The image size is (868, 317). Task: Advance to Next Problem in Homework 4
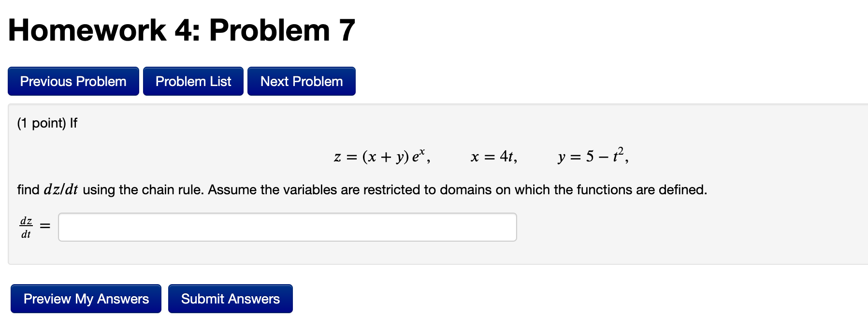click(x=301, y=81)
